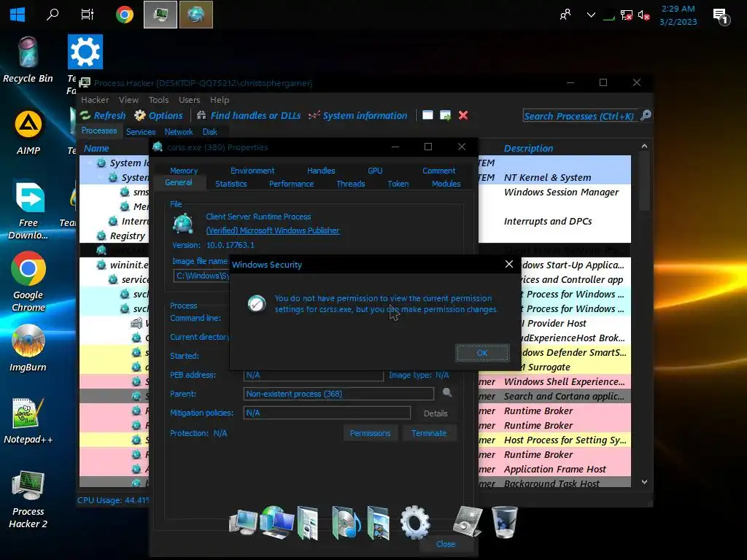Image resolution: width=747 pixels, height=560 pixels.
Task: Click OK in Windows Security dialog
Action: [482, 353]
